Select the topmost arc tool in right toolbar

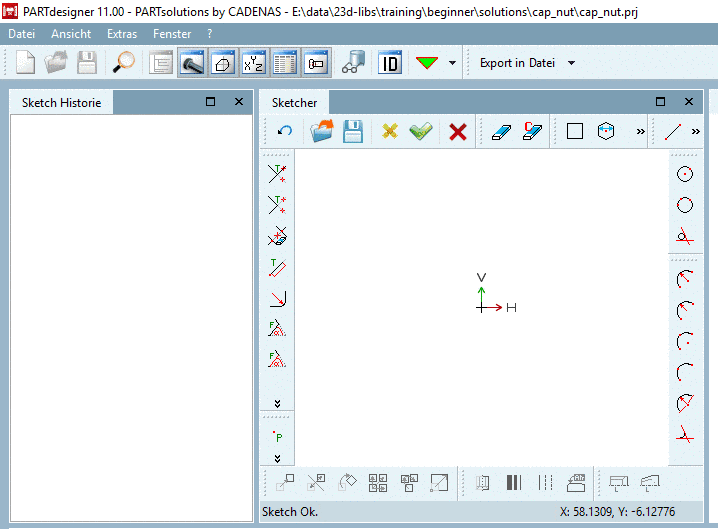click(685, 278)
